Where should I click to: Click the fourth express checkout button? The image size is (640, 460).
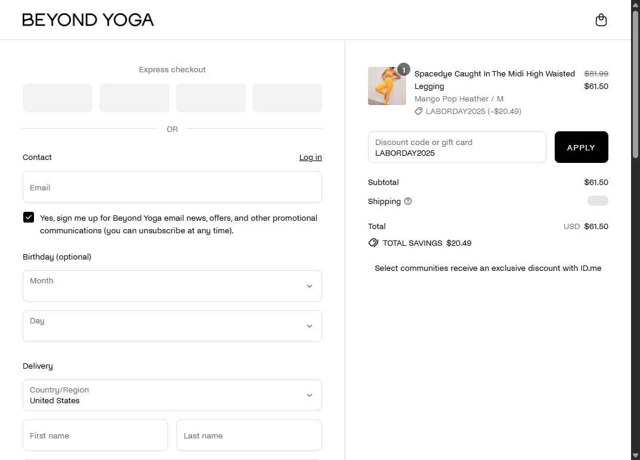287,98
